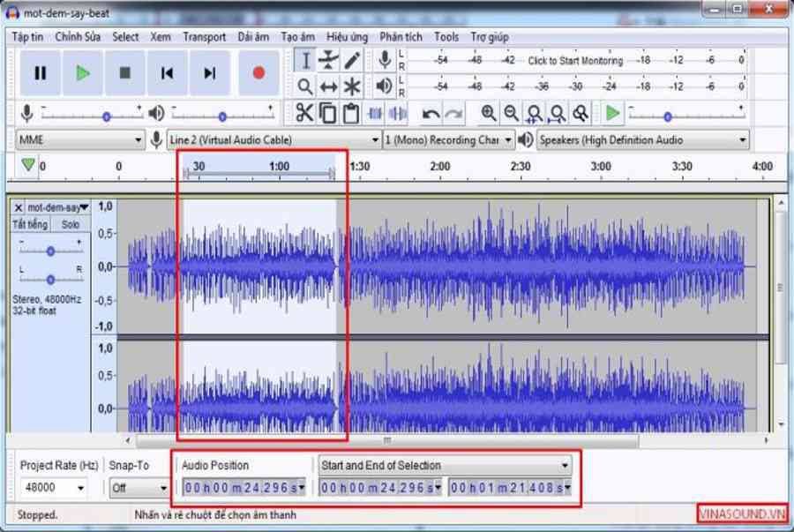The width and height of the screenshot is (794, 532).
Task: Click recording volume slider knob
Action: (x=107, y=117)
